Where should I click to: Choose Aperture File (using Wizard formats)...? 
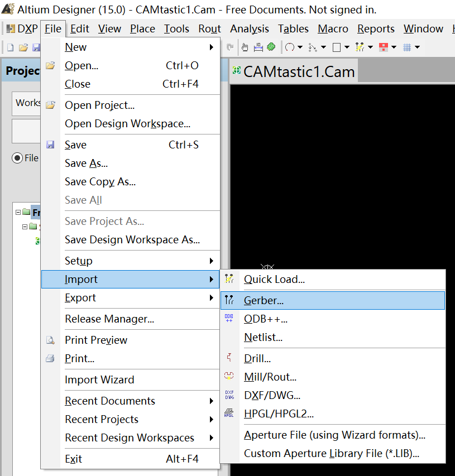pos(333,435)
